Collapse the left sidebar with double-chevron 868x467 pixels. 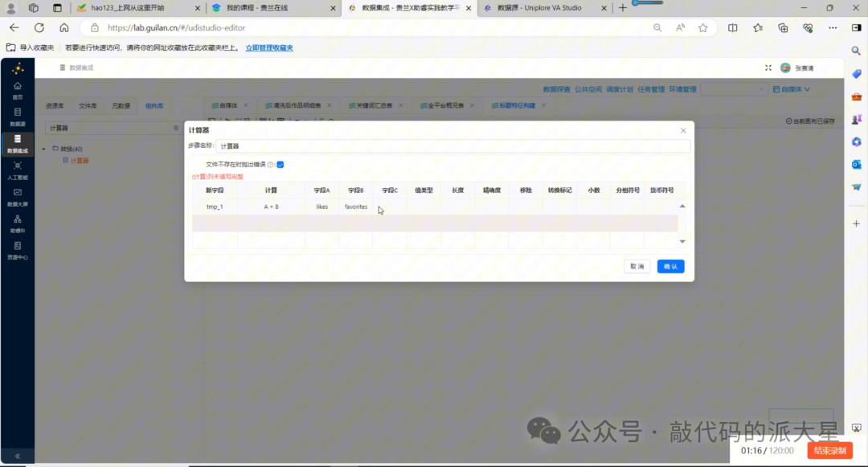pos(18,456)
